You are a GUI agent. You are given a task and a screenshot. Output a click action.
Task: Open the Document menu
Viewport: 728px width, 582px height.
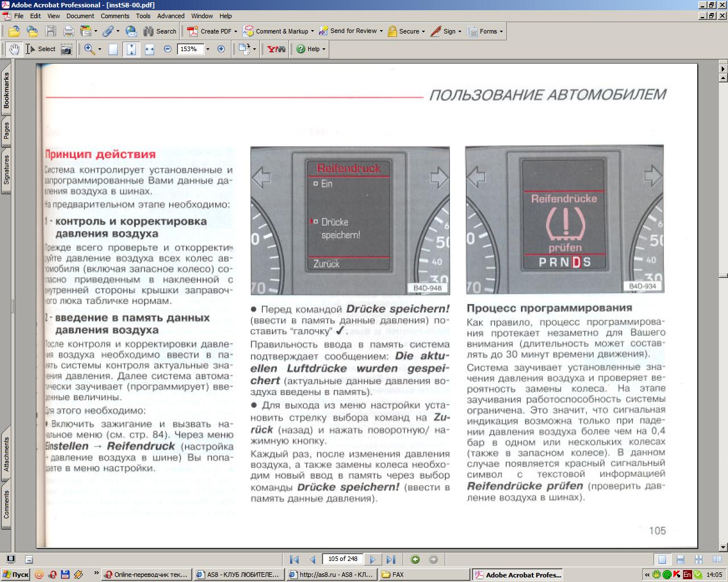[80, 16]
